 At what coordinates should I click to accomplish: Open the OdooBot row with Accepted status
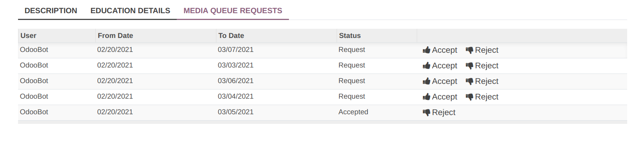pos(323,113)
